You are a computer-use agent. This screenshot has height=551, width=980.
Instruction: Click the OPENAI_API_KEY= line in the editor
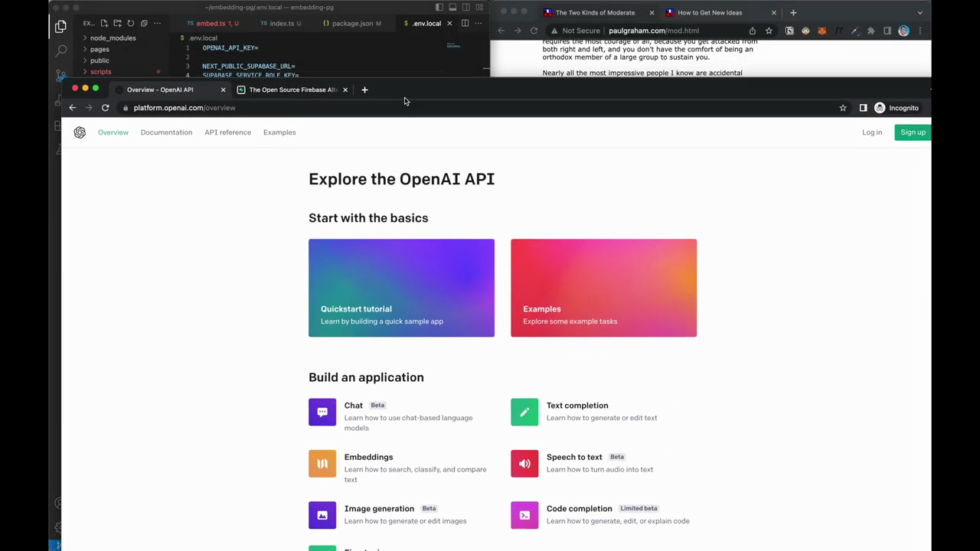pyautogui.click(x=230, y=47)
